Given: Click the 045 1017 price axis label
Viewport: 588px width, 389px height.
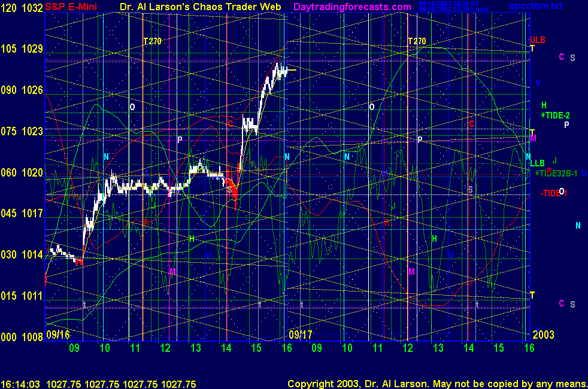Looking at the screenshot, I should 22,213.
